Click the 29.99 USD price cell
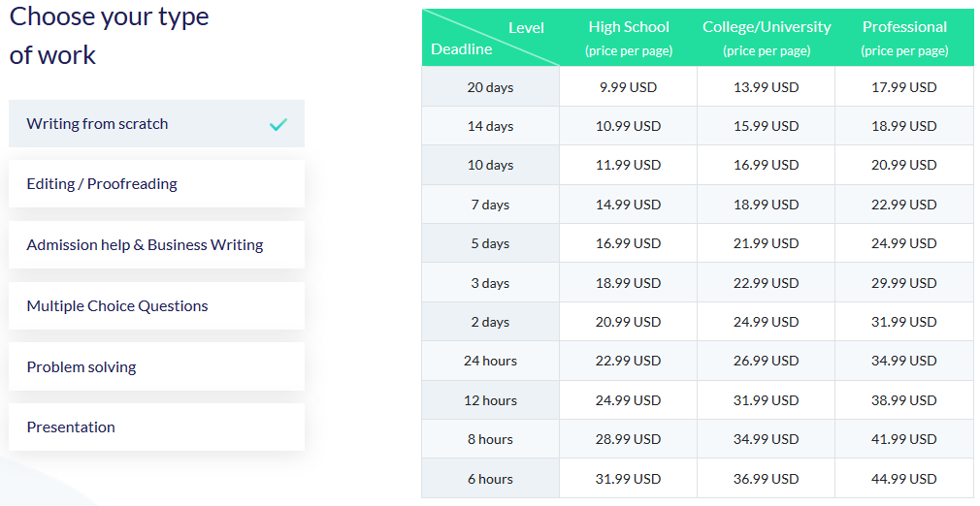980x506 pixels. (904, 283)
